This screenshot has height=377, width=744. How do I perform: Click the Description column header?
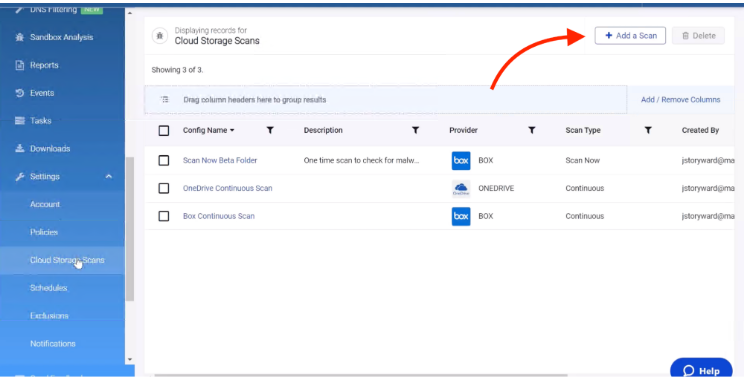[x=323, y=130]
